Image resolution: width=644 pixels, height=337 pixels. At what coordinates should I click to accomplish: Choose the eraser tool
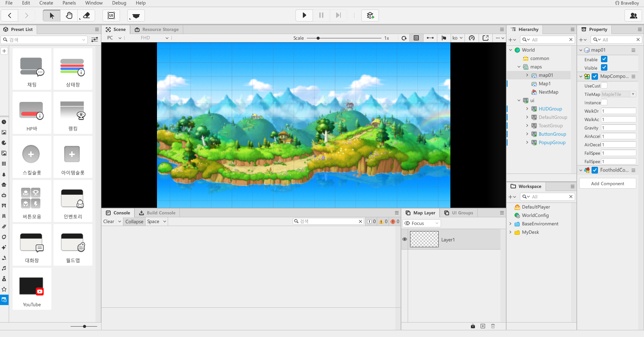tap(86, 15)
